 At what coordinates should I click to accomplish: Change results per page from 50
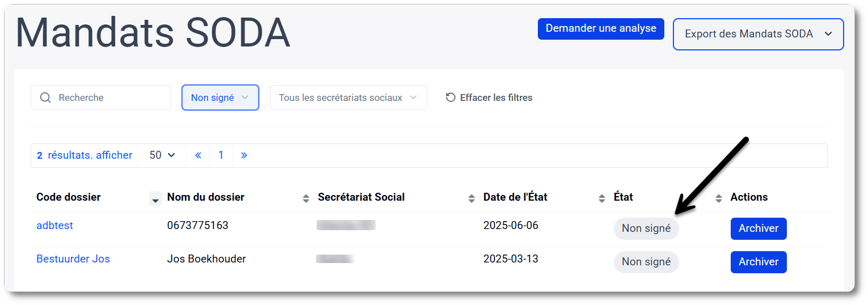point(162,155)
